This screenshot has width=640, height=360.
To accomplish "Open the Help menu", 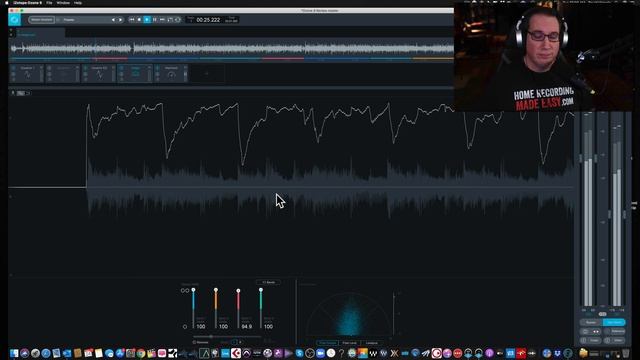I will pyautogui.click(x=78, y=2).
